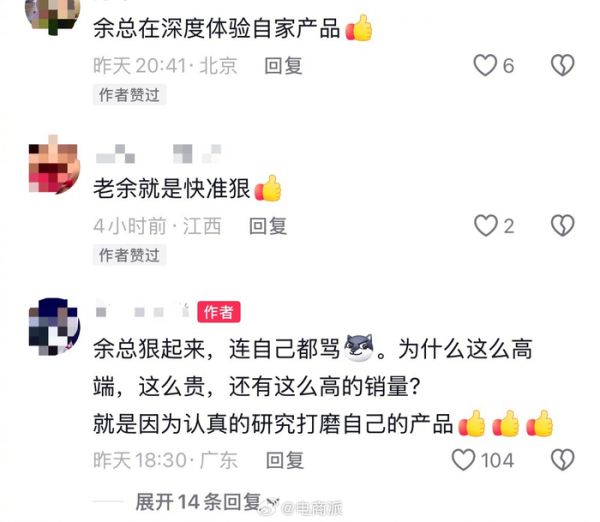Expand the 14 replies thread

(x=198, y=502)
